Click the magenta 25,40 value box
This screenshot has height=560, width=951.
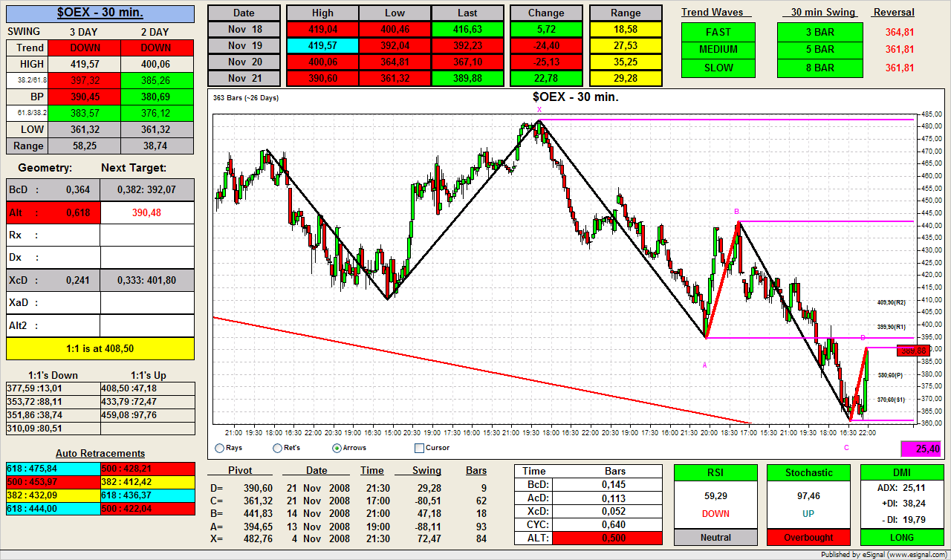921,449
